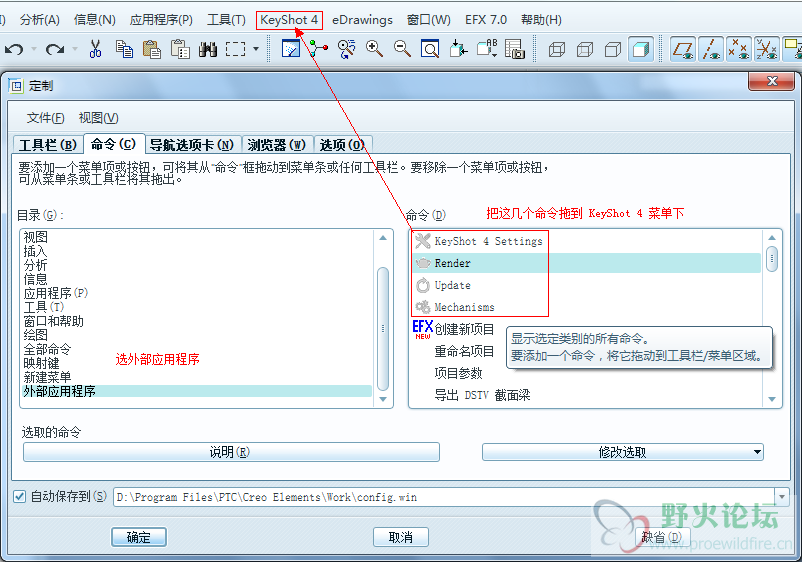
Task: Switch to 工具栏(B) tab
Action: (48, 145)
